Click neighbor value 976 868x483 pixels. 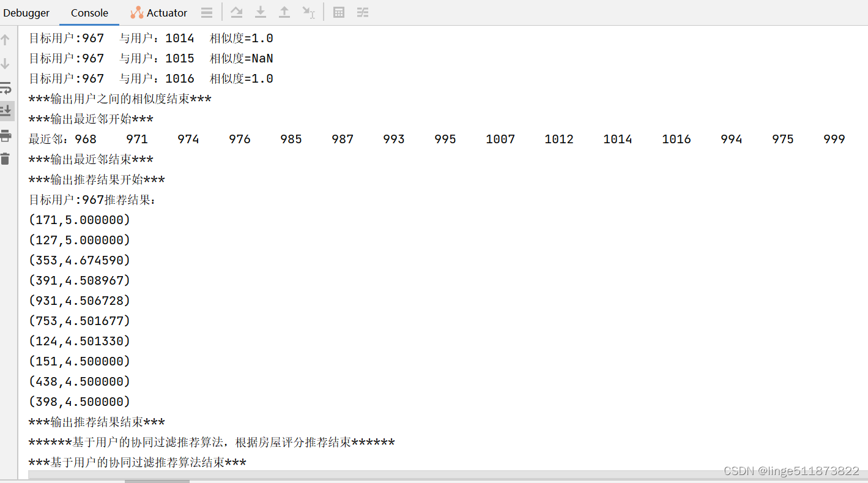click(x=240, y=140)
